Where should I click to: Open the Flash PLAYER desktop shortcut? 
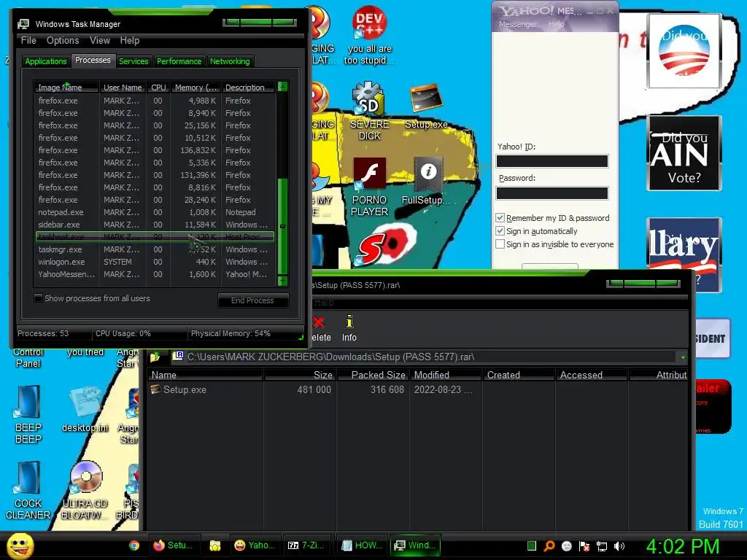(369, 174)
